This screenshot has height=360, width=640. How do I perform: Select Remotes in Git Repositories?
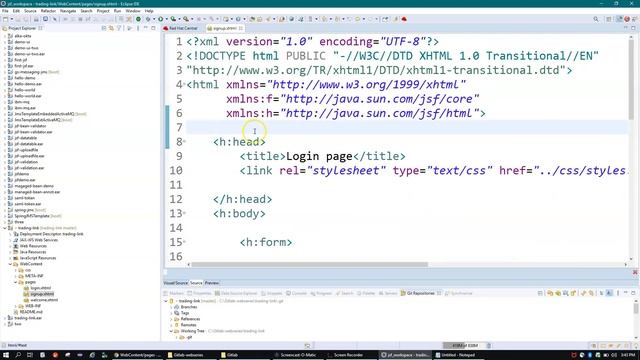click(x=188, y=325)
